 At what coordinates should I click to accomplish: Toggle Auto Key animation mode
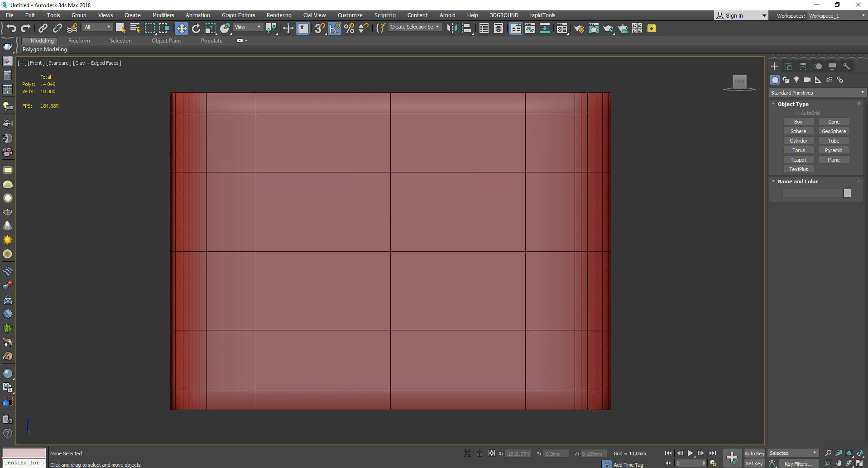[x=754, y=453]
